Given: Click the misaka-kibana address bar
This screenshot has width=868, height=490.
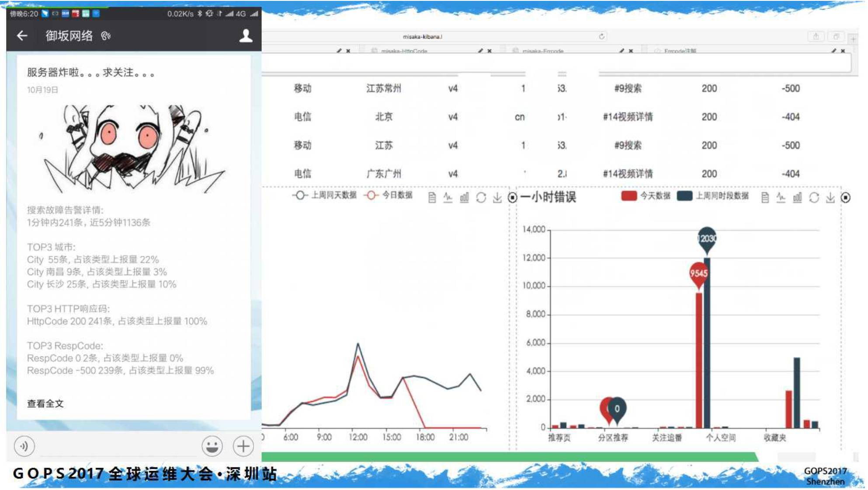Looking at the screenshot, I should pos(422,37).
